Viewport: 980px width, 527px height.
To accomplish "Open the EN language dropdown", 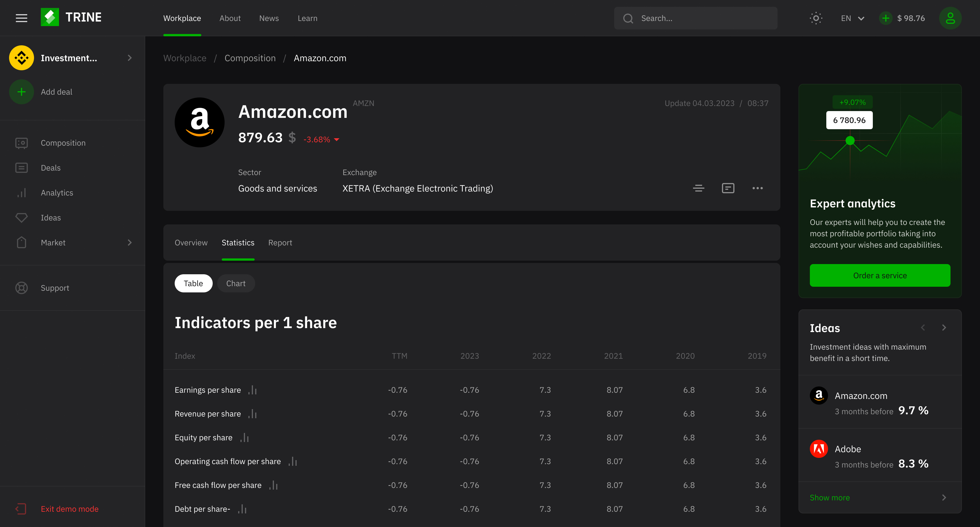I will 852,18.
